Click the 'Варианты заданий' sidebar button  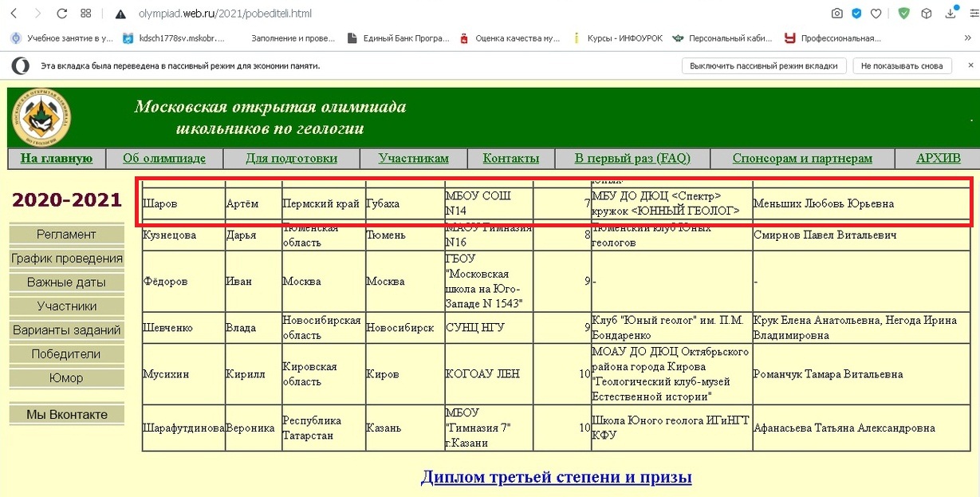pos(66,330)
